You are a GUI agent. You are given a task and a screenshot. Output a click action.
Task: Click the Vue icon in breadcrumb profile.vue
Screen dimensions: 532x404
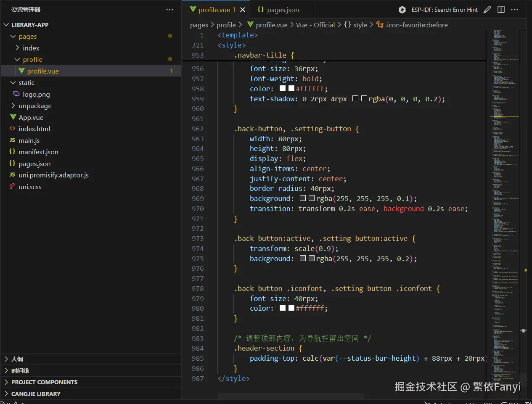[x=251, y=25]
